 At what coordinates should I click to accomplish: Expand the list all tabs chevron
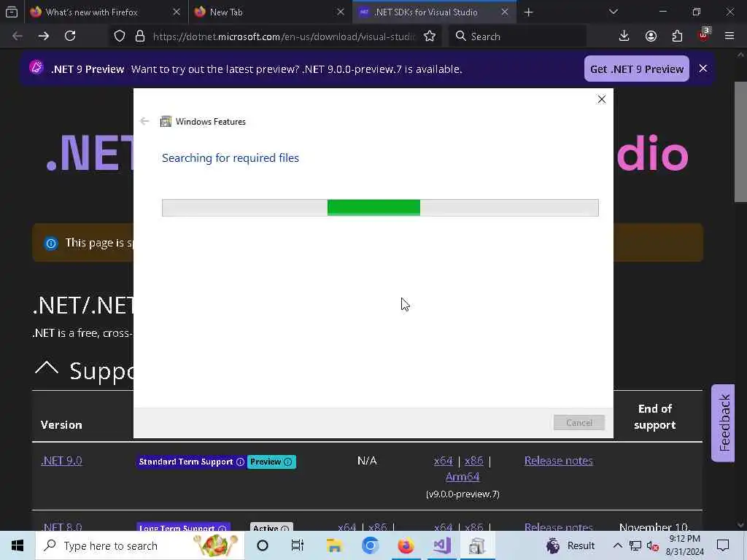pyautogui.click(x=613, y=12)
